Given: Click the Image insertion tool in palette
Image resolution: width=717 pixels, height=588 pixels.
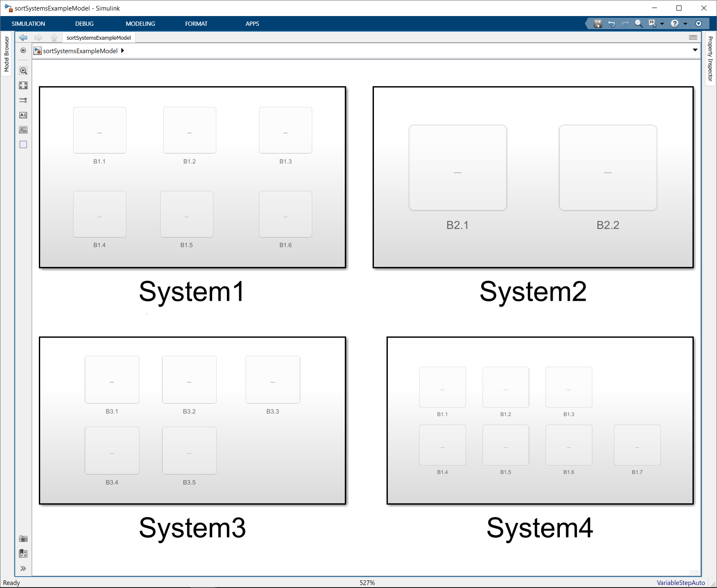Looking at the screenshot, I should coord(23,130).
